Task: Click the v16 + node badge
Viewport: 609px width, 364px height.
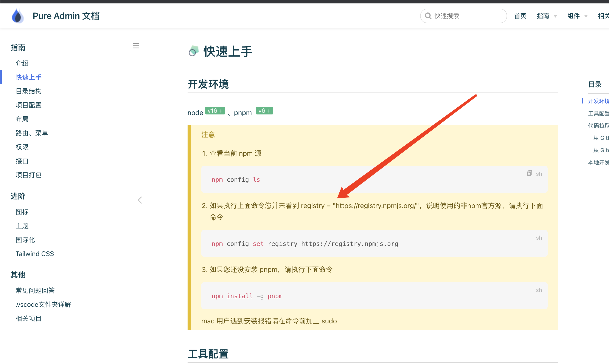Action: coord(215,111)
